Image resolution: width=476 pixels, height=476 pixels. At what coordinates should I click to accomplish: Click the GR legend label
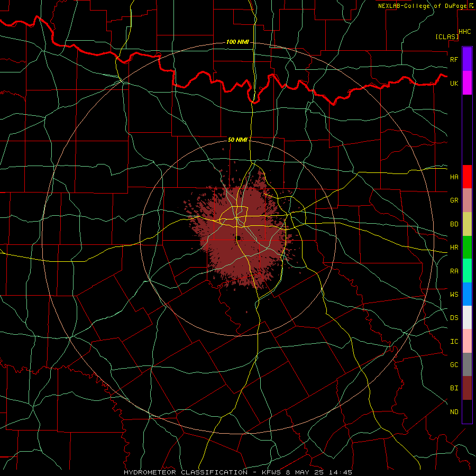[x=454, y=200]
